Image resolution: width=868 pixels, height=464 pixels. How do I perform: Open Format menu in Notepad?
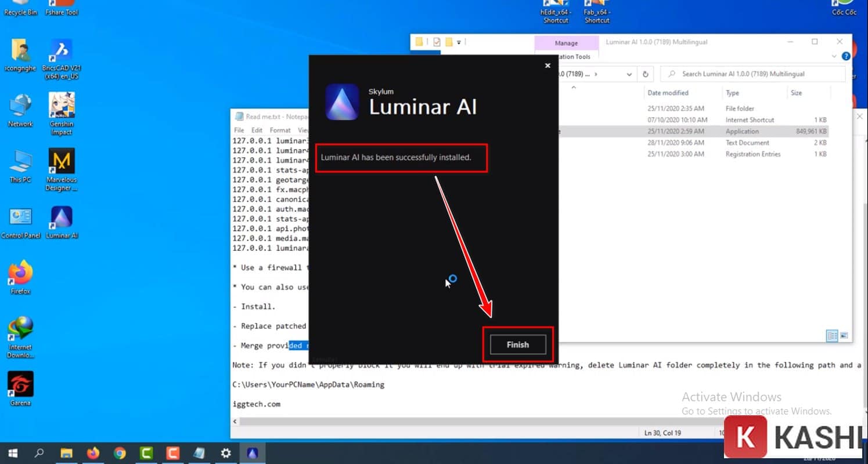pos(280,130)
